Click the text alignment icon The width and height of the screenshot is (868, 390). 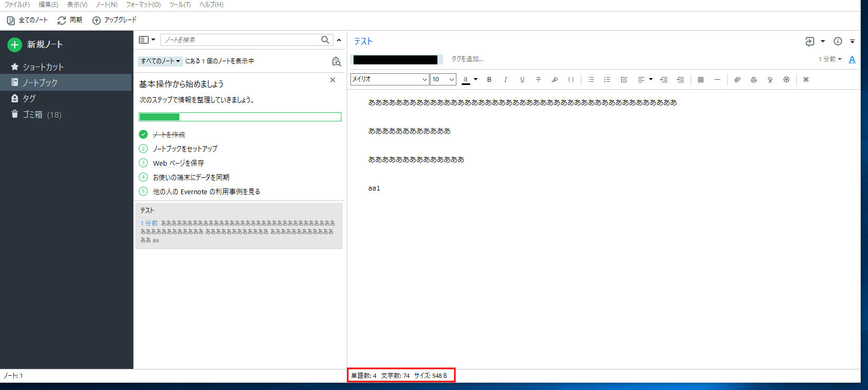pos(641,80)
